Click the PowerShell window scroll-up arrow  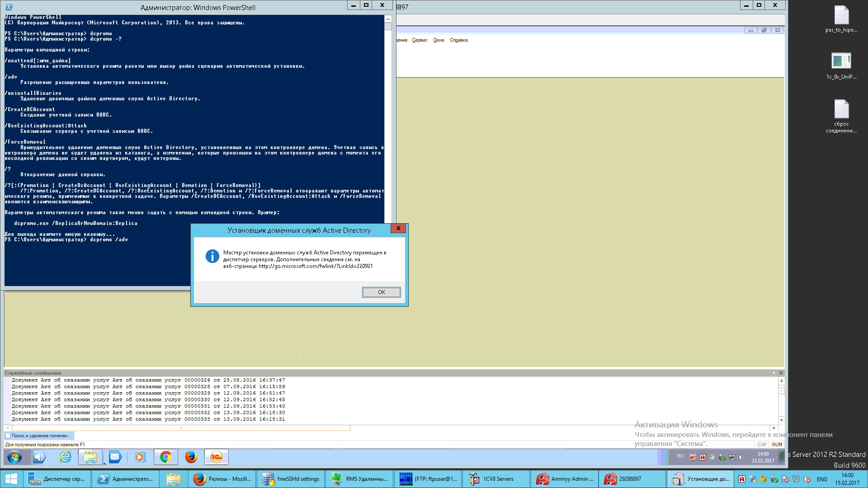point(388,19)
